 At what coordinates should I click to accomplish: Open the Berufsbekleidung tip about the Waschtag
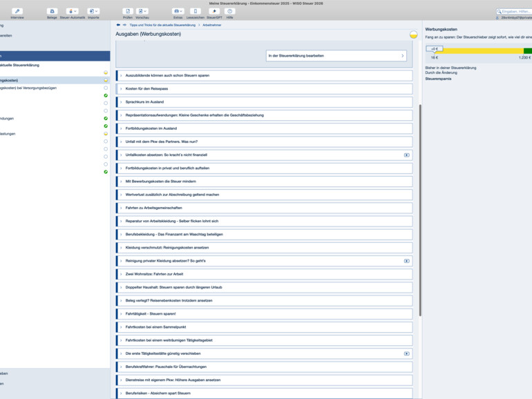pyautogui.click(x=265, y=234)
